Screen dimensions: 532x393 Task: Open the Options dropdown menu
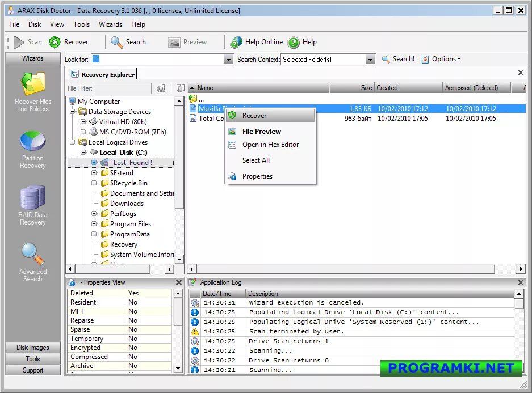tap(441, 59)
